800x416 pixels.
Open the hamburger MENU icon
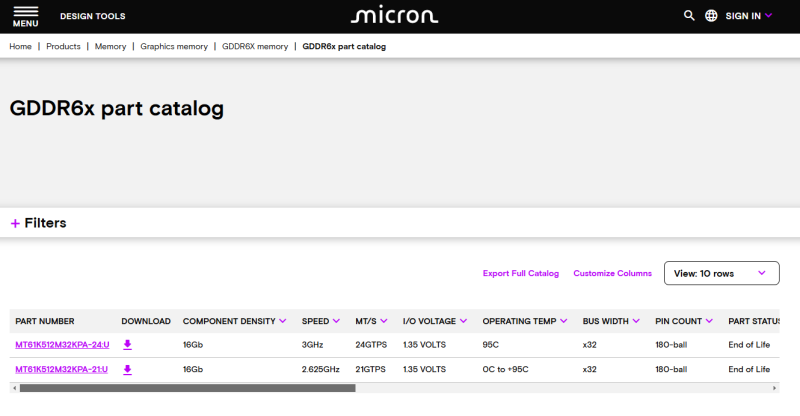[x=26, y=16]
